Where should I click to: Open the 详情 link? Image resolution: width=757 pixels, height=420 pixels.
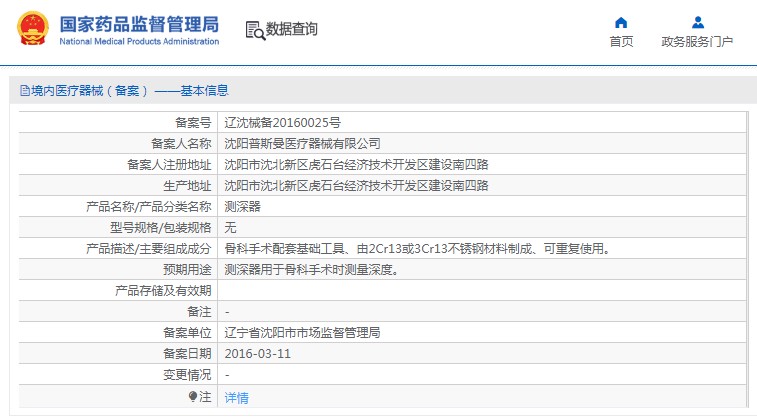click(237, 398)
